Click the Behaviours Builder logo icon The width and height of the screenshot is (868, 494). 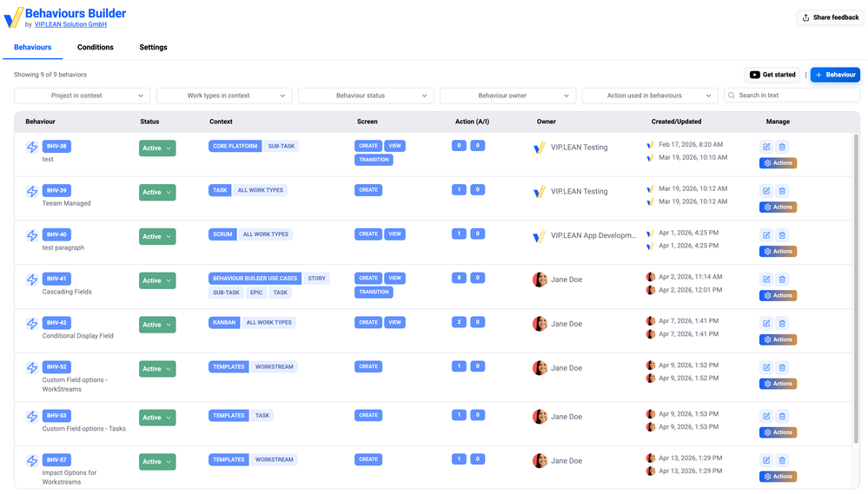[x=13, y=17]
